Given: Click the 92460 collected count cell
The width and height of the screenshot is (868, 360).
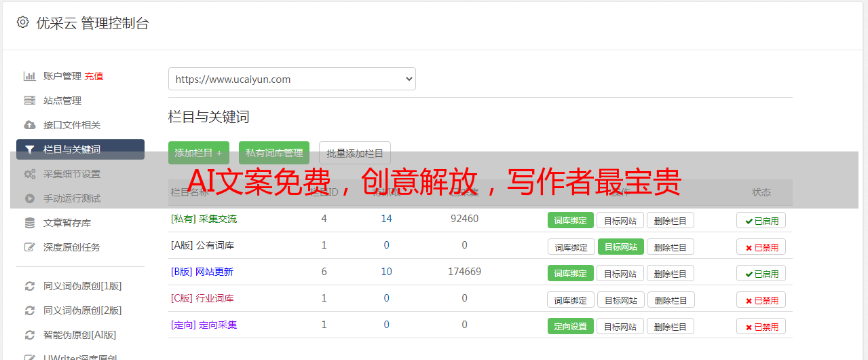Looking at the screenshot, I should point(465,219).
